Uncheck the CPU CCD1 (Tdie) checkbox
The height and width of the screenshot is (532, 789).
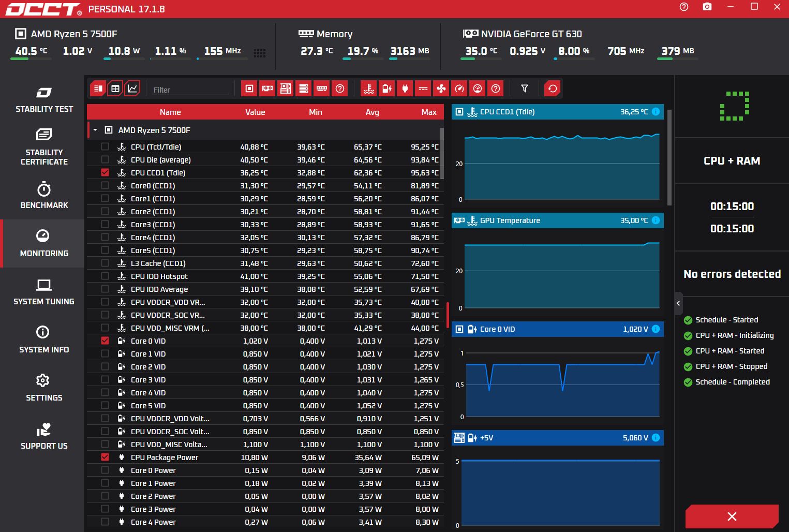tap(105, 173)
